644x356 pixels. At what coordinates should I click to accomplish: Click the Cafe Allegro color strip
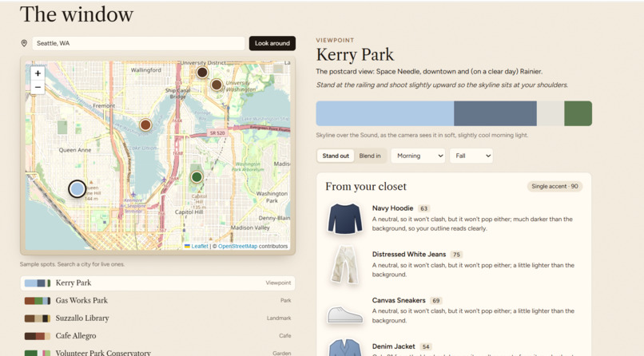(x=38, y=336)
